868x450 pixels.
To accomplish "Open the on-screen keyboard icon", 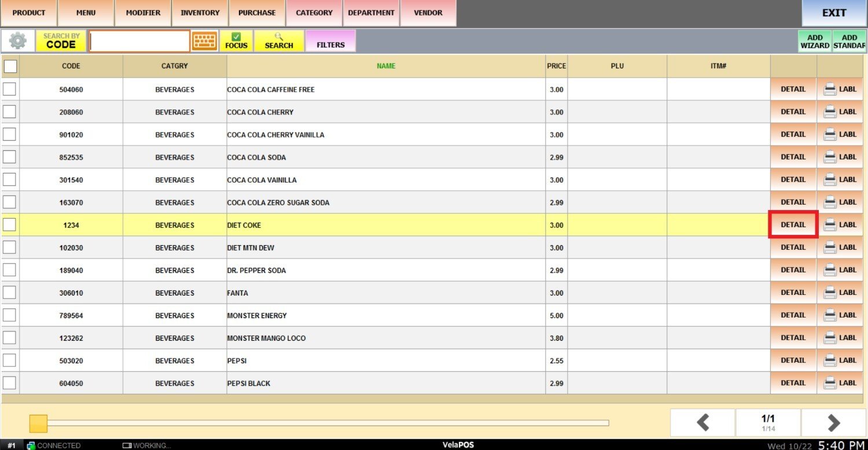I will [204, 41].
